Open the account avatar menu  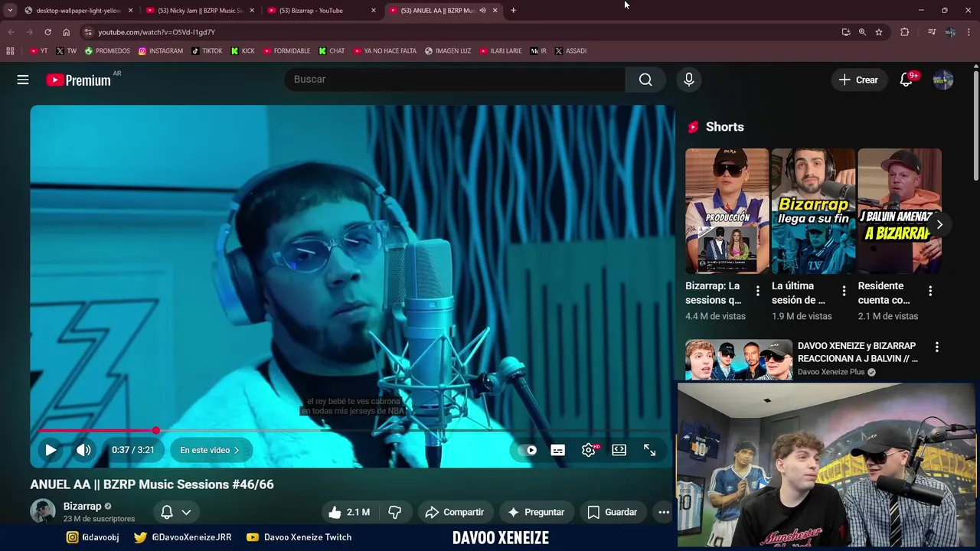pos(943,80)
